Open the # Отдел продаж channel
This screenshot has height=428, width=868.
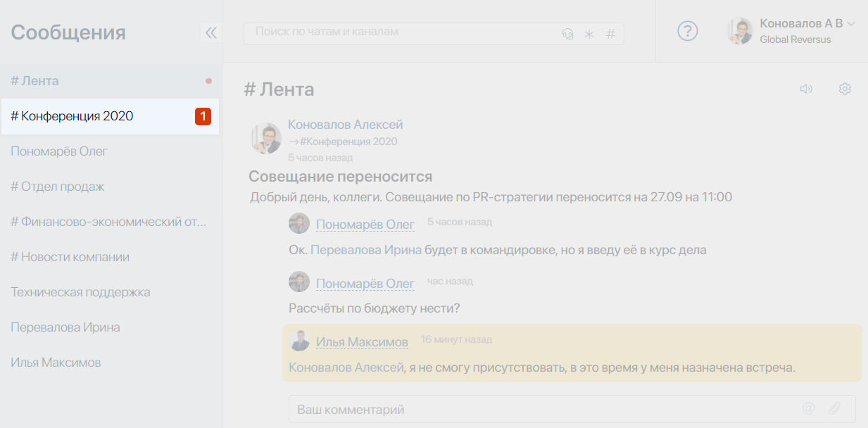pyautogui.click(x=111, y=187)
